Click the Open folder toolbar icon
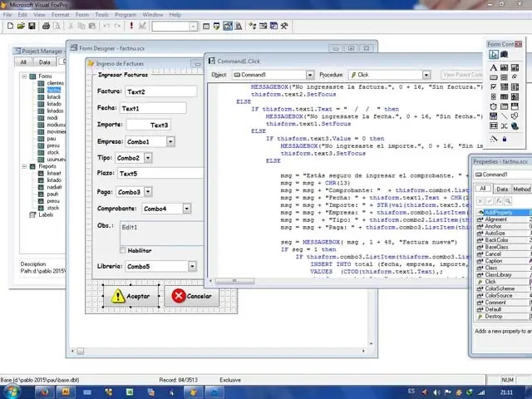This screenshot has height=399, width=532. coord(21,26)
